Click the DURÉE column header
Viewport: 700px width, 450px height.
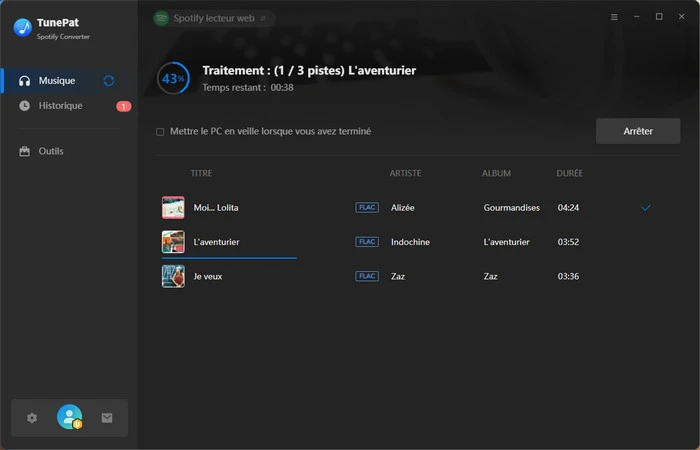click(570, 173)
